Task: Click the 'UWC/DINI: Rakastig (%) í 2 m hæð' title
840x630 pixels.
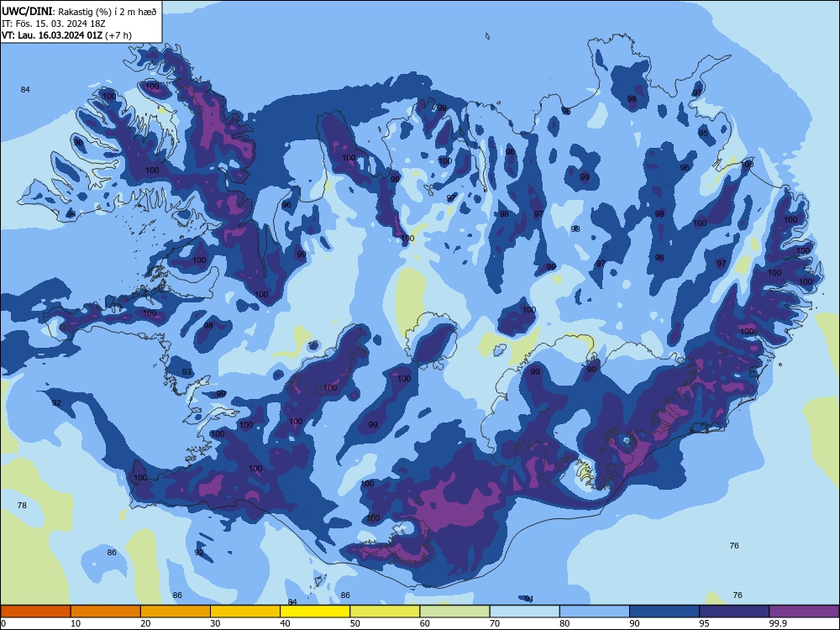Action: tap(79, 12)
